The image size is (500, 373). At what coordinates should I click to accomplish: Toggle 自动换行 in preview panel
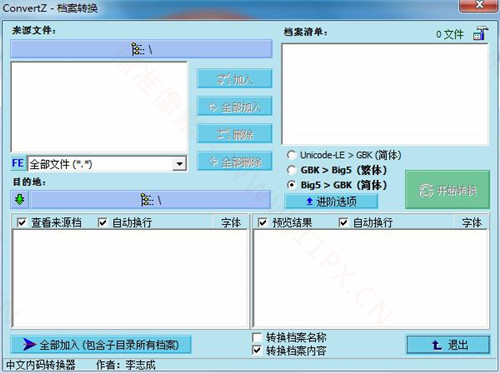tap(343, 222)
